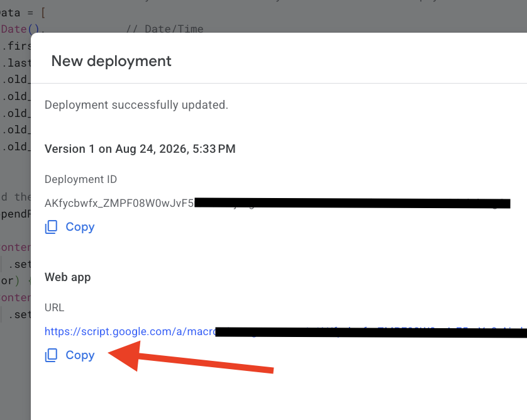
Task: Click the 'New deployment' dialog title
Action: pyautogui.click(x=111, y=61)
